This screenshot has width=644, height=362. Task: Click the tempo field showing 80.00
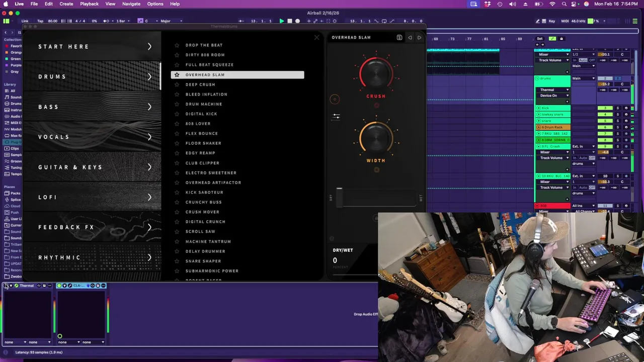coord(53,21)
